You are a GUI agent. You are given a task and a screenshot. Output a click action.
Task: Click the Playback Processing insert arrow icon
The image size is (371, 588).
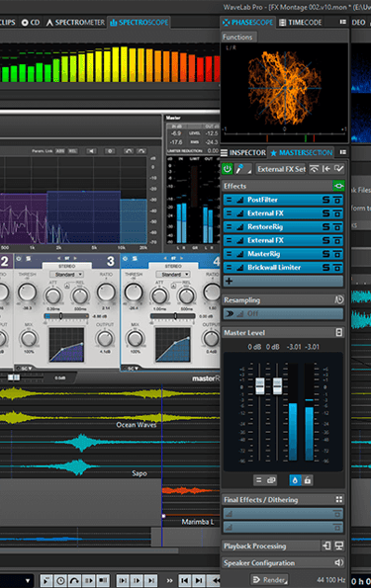(326, 546)
